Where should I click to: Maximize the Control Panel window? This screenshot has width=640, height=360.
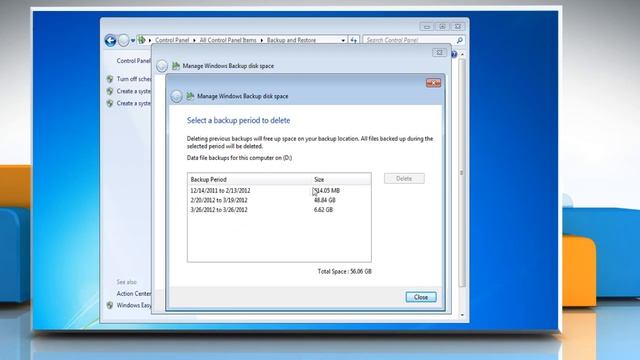pos(442,27)
